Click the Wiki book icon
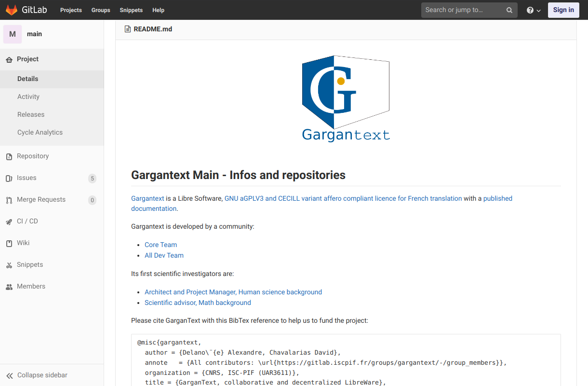Image resolution: width=588 pixels, height=386 pixels. point(9,243)
